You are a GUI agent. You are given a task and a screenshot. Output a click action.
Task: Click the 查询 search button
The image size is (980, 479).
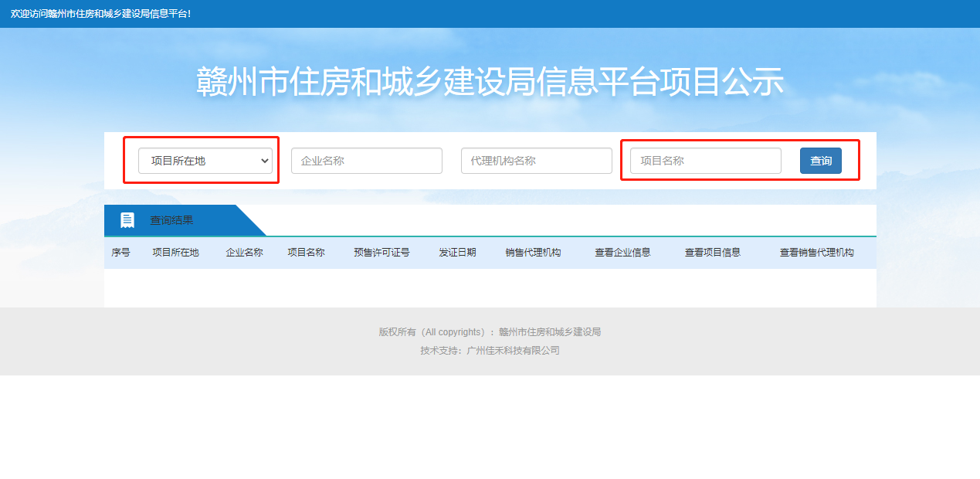820,161
